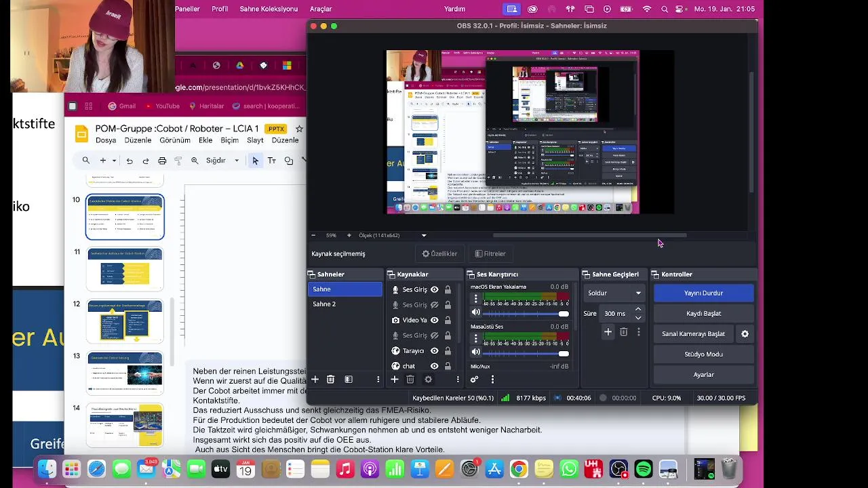Add a new scene in Sahneler panel
This screenshot has width=868, height=488.
pos(315,380)
